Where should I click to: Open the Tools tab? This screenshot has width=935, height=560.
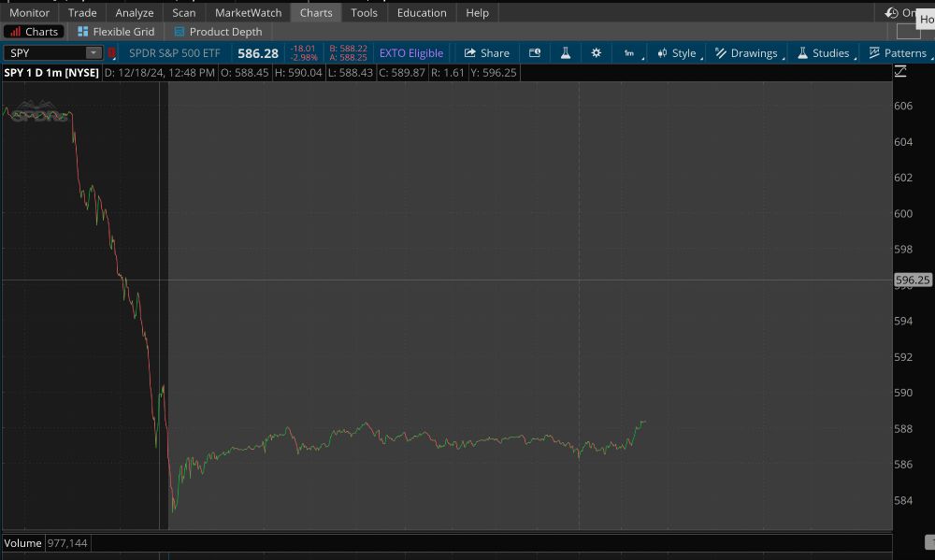(x=364, y=12)
